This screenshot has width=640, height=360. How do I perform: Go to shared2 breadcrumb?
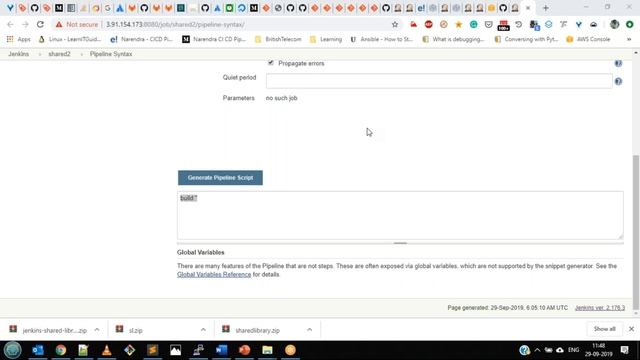59,54
